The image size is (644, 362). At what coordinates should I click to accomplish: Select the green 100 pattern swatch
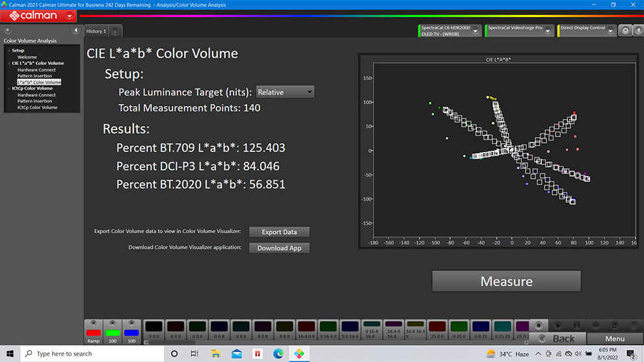coord(113,332)
